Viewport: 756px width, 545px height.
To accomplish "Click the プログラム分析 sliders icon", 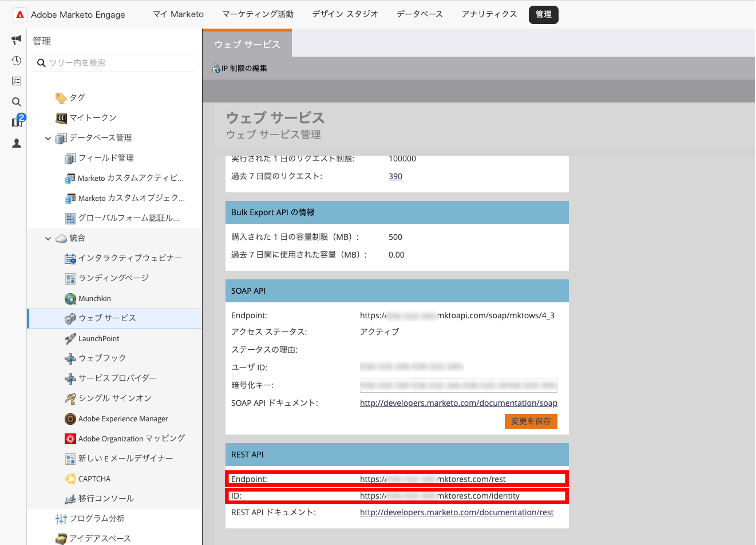I will [61, 519].
